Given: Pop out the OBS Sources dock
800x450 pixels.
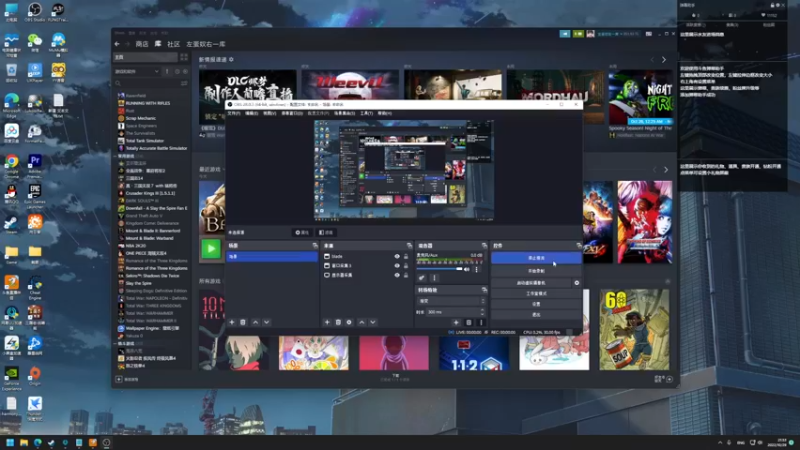Looking at the screenshot, I should [409, 246].
